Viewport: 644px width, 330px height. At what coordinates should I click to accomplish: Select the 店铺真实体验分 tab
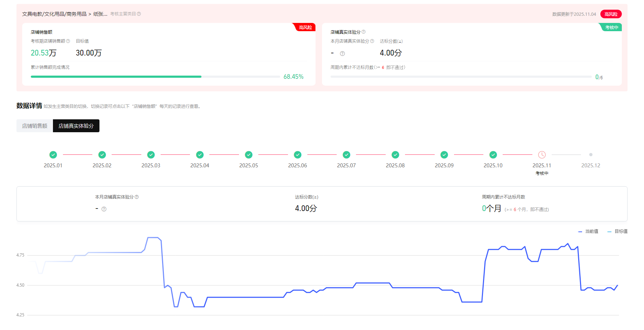76,126
